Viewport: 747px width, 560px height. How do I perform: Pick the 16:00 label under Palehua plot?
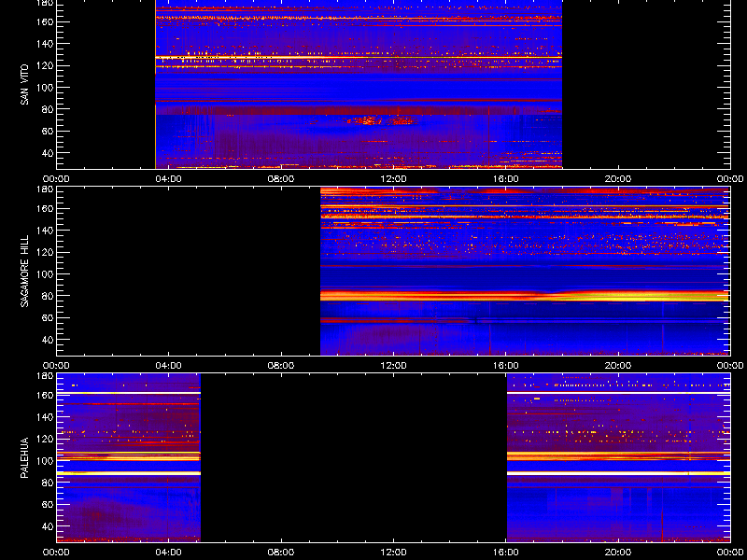506,553
